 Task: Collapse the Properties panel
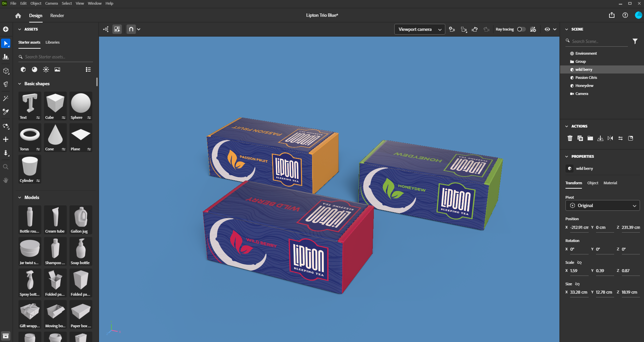pos(567,156)
